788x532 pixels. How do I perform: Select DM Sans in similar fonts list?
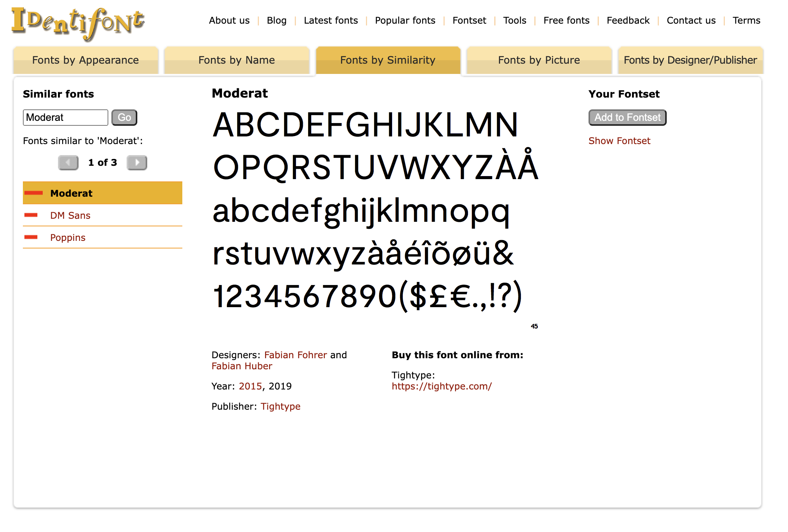[70, 216]
